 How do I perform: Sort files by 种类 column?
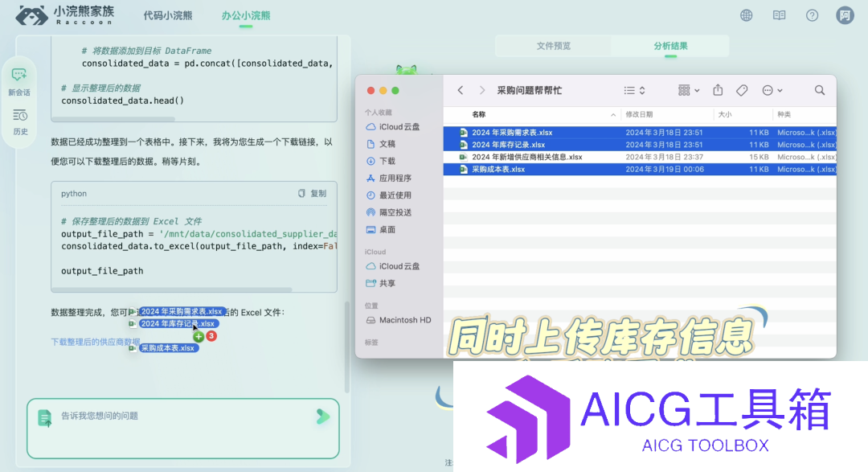[784, 115]
